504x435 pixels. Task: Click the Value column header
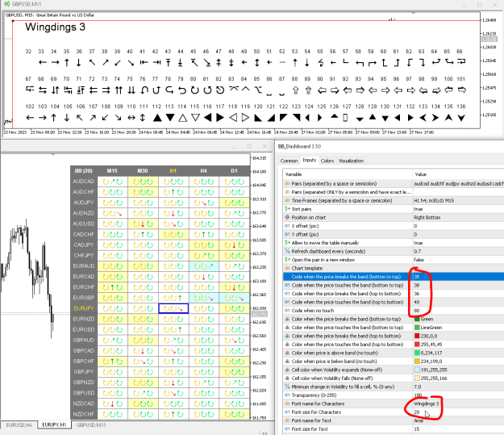[458, 174]
